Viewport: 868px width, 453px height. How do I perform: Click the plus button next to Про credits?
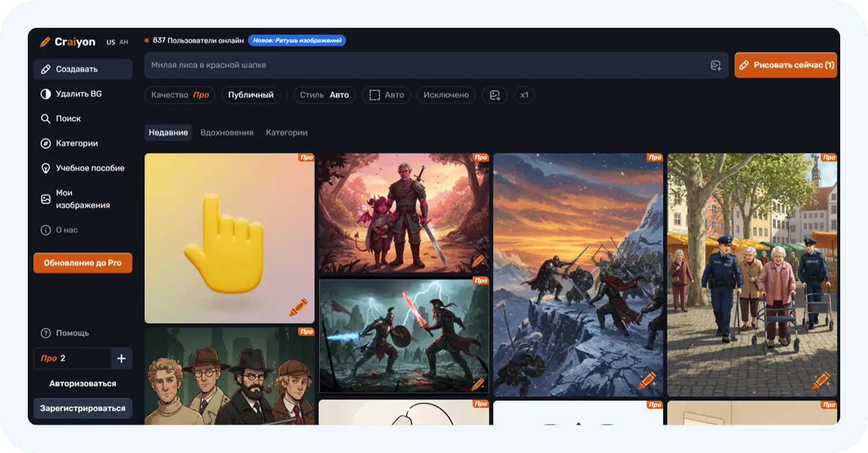pyautogui.click(x=122, y=359)
